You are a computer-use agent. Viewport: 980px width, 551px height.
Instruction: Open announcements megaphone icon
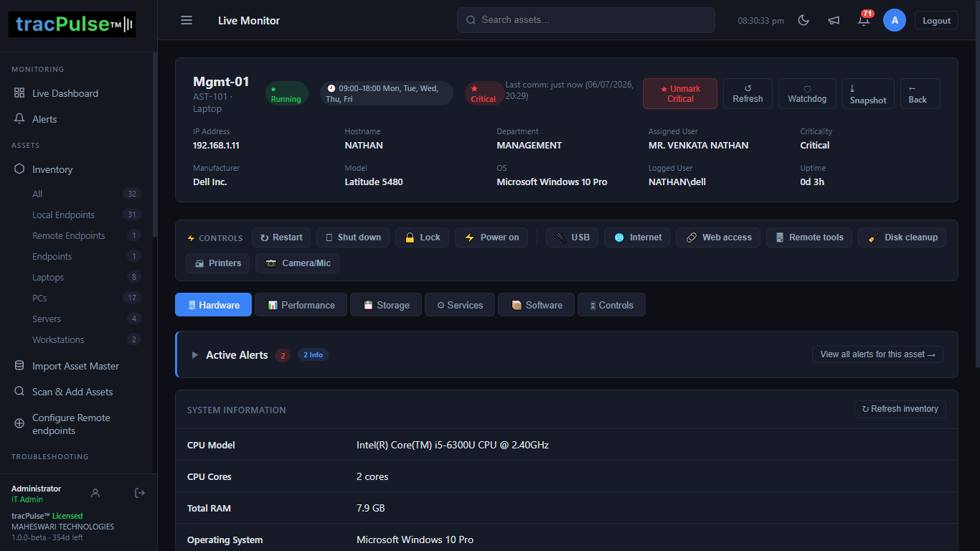coord(834,21)
